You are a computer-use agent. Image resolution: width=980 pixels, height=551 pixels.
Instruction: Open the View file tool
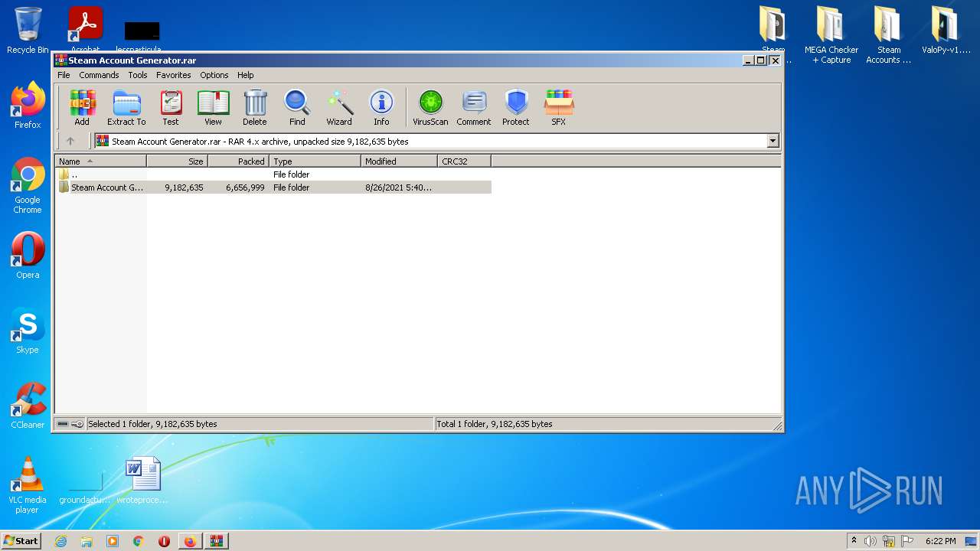[x=213, y=108]
